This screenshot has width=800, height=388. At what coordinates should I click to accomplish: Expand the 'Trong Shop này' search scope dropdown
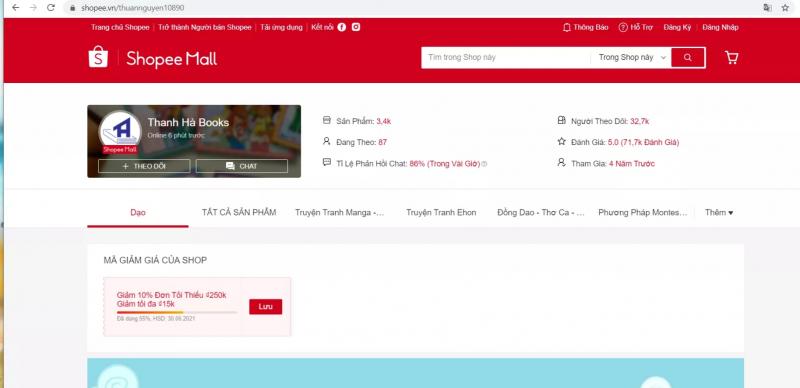point(632,58)
